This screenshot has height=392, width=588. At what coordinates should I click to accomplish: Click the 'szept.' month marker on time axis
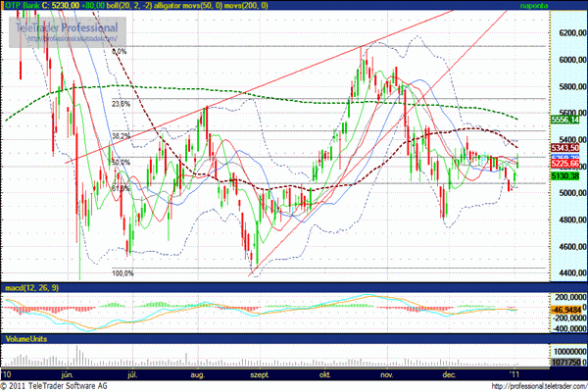tap(261, 374)
